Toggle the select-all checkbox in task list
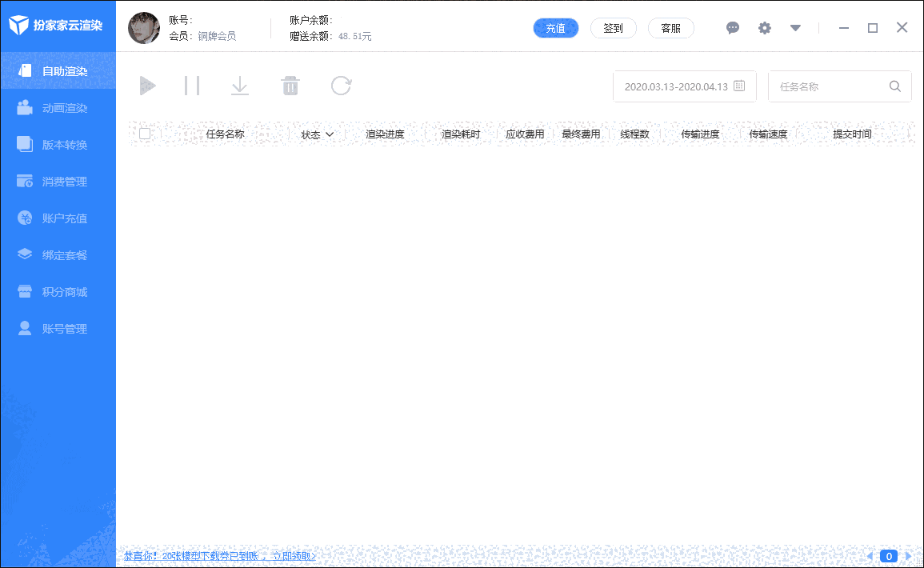The height and width of the screenshot is (568, 924). click(x=145, y=134)
